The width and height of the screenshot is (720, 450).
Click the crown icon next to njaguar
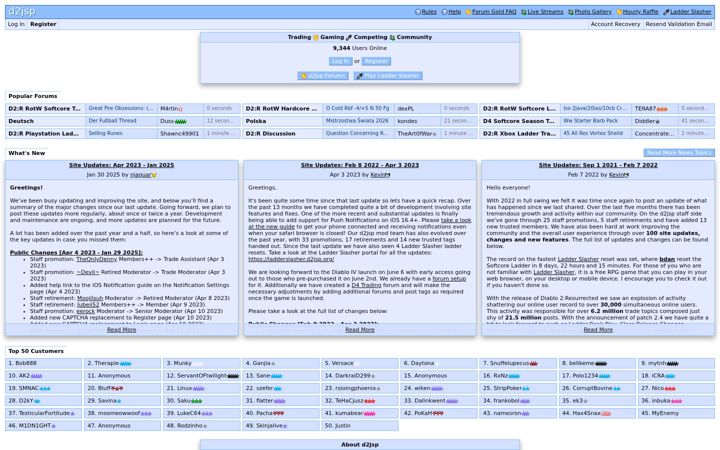point(154,175)
